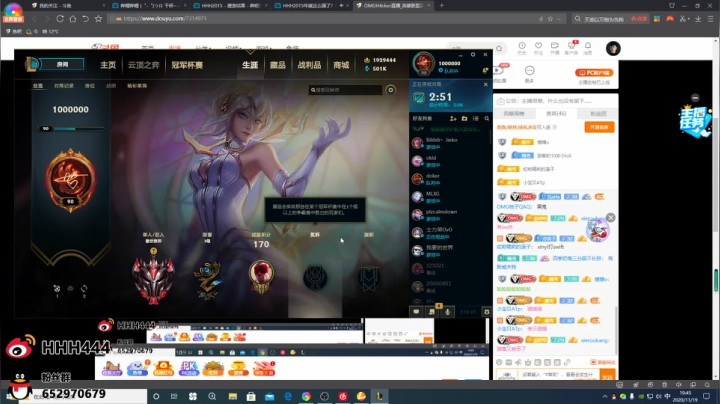Click the chat message input box
Screen dimensions: 720x404
(x=559, y=375)
